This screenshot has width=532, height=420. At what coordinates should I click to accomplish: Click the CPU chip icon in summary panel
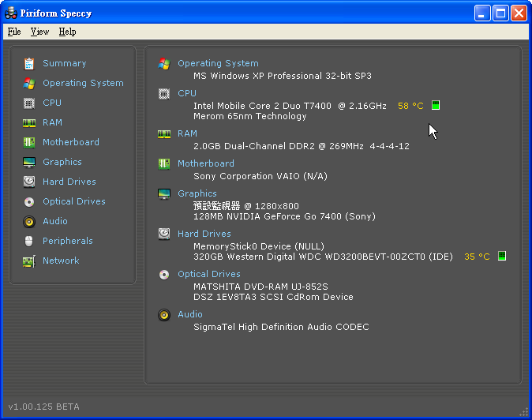(164, 94)
